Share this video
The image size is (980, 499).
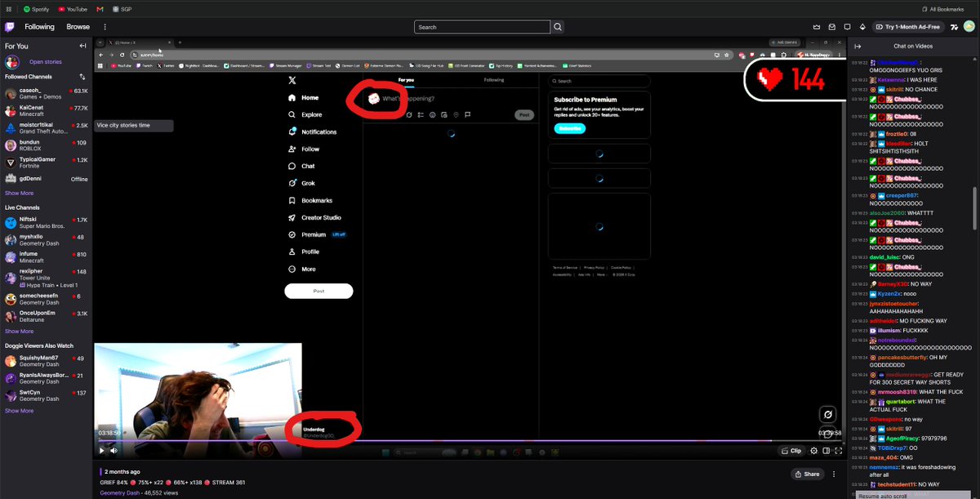coord(807,474)
